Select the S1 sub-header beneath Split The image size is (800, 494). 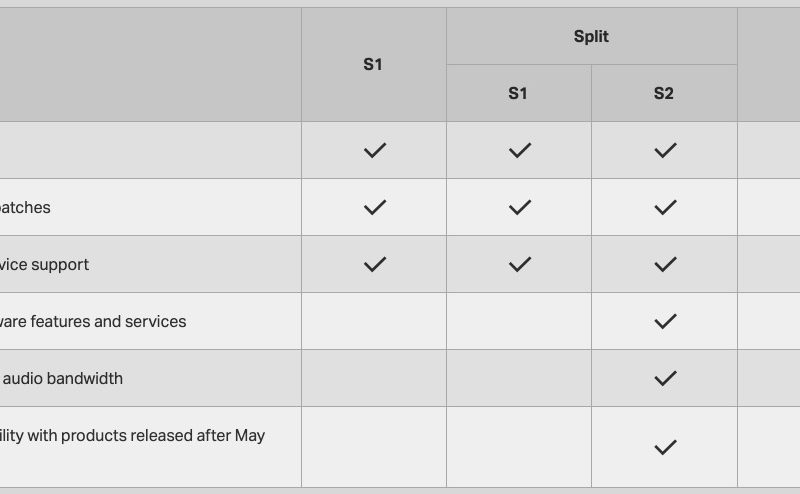[518, 94]
